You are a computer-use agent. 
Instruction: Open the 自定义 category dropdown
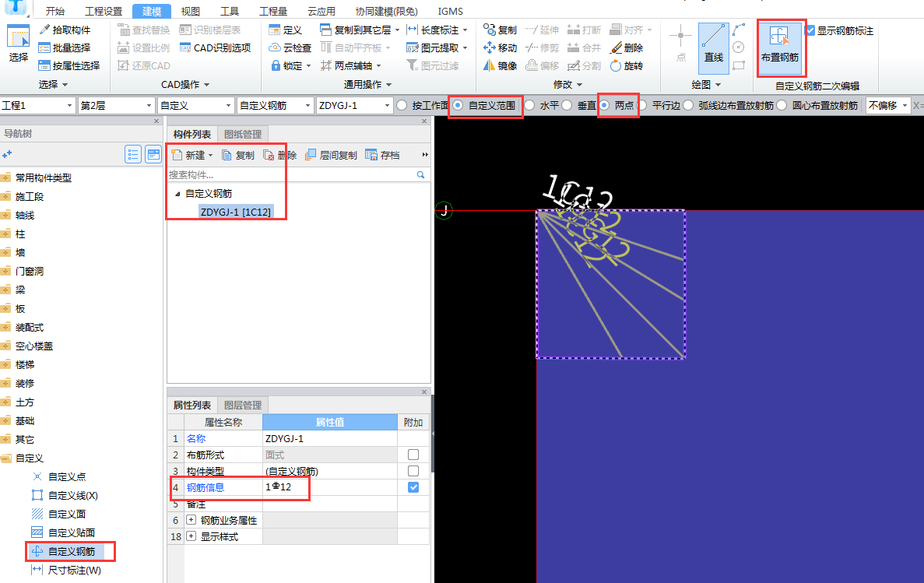point(195,106)
